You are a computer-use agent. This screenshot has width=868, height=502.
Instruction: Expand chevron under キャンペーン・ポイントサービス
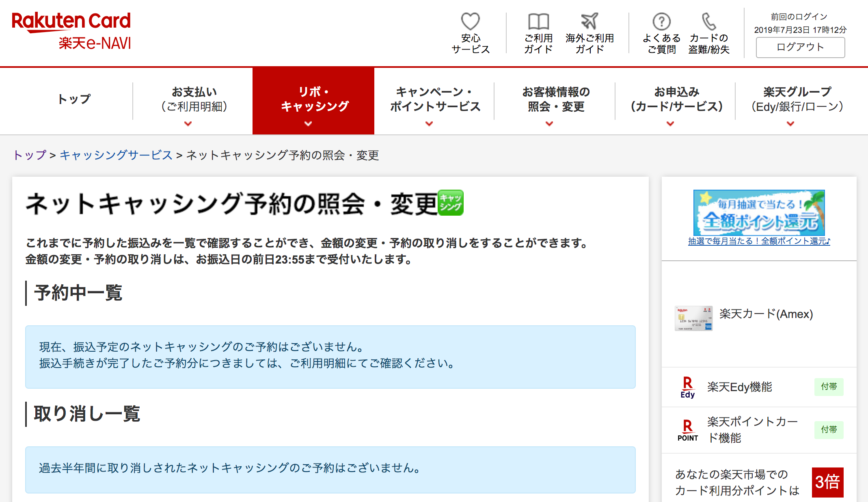429,123
